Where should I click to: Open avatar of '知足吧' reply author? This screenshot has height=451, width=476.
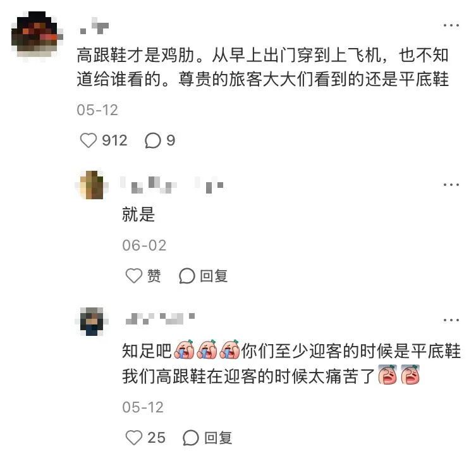(x=92, y=321)
